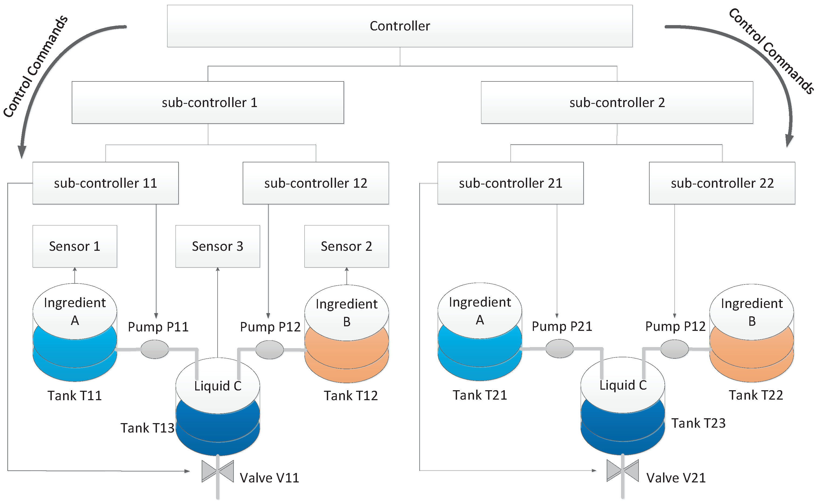Click the sub-controller 12 box
The height and width of the screenshot is (504, 820).
pyautogui.click(x=316, y=183)
